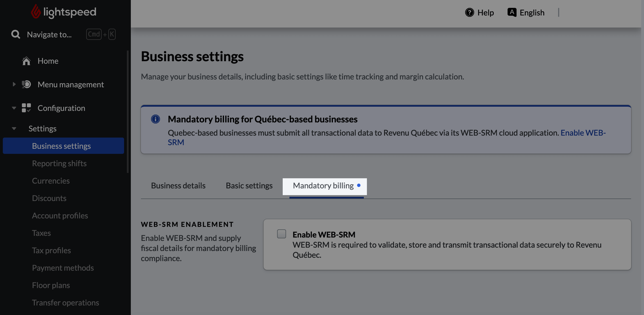Open Payment methods settings
The image size is (644, 315).
tap(63, 268)
